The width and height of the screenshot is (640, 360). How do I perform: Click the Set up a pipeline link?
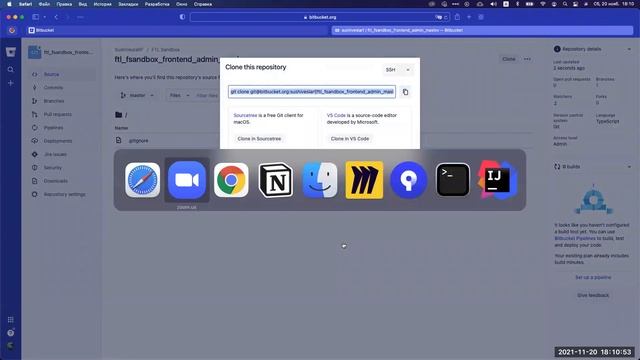click(x=593, y=277)
